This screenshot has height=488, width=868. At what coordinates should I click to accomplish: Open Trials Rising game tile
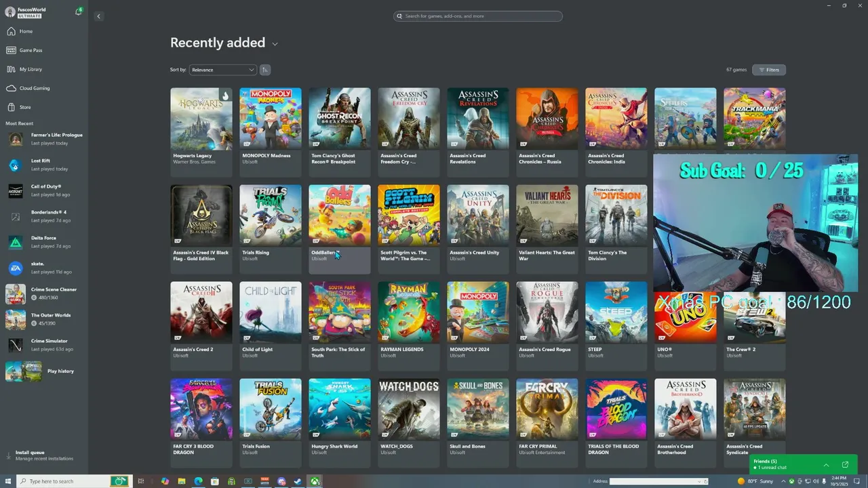271,229
